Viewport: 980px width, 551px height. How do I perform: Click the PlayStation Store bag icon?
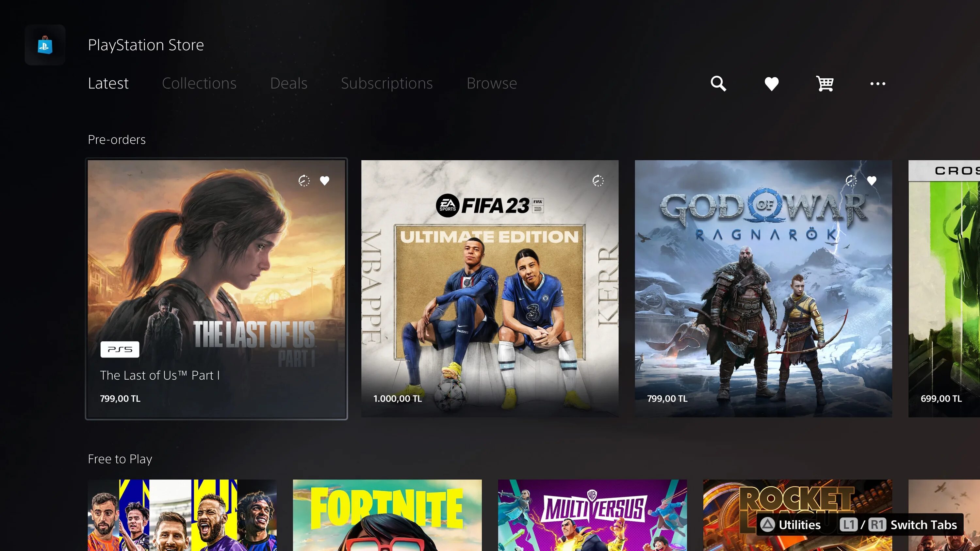(44, 45)
